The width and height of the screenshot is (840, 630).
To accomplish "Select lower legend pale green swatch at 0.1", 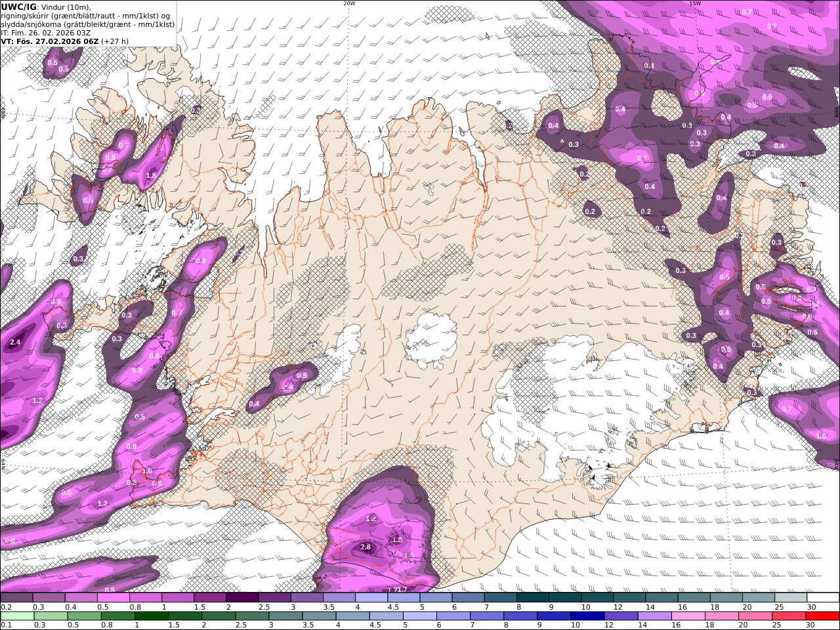I will 17,616.
